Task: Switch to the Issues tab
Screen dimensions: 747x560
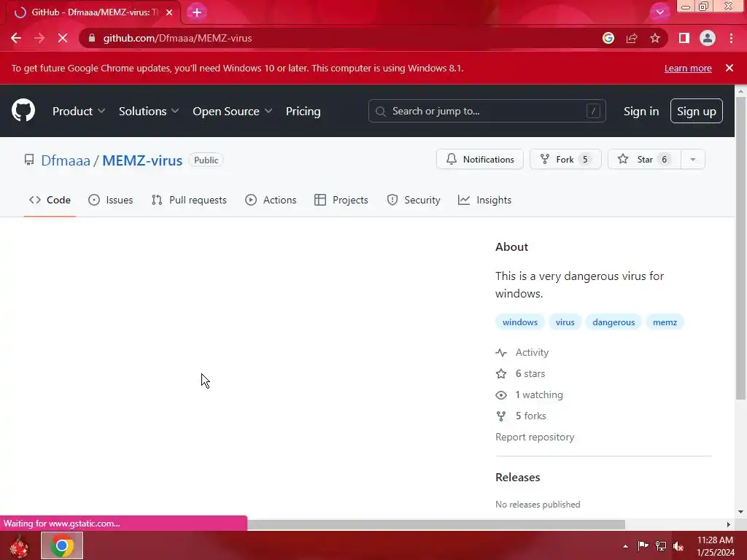Action: 111,200
